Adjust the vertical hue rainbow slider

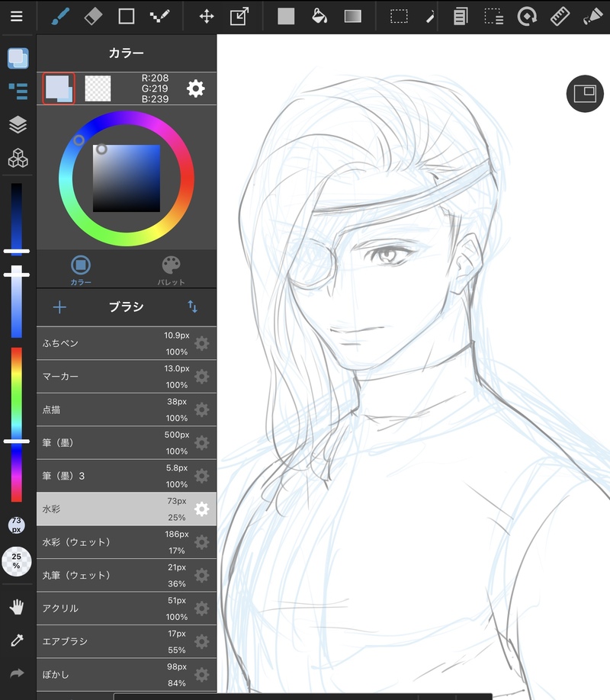[17, 425]
